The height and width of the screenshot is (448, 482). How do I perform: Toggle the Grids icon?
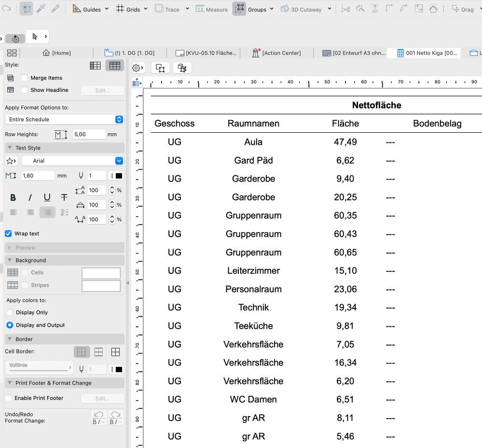[120, 9]
